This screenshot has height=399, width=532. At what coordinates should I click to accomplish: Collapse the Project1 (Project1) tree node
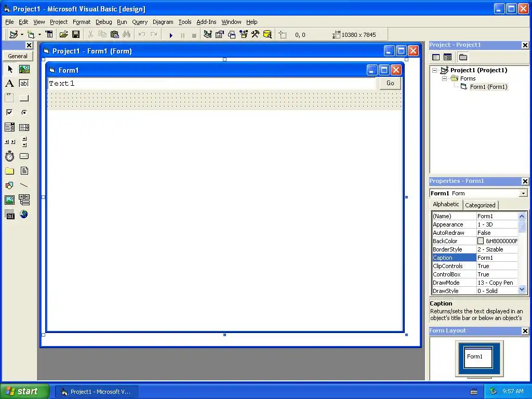(435, 70)
